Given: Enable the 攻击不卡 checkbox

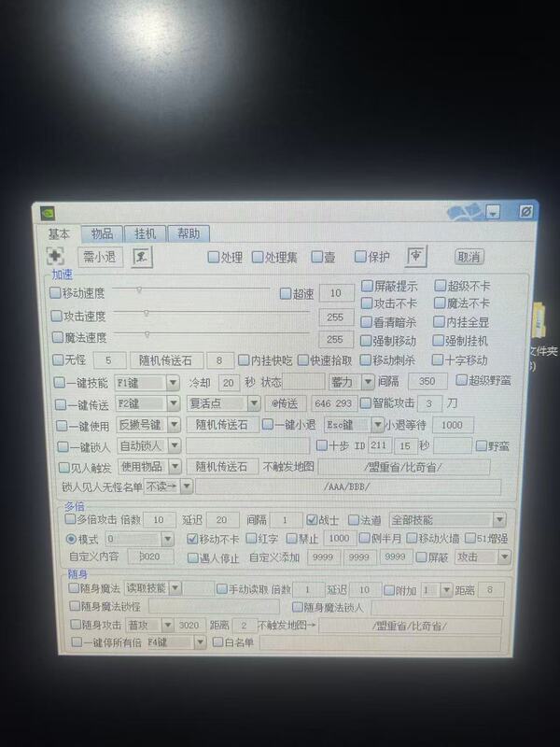Looking at the screenshot, I should click(x=367, y=303).
